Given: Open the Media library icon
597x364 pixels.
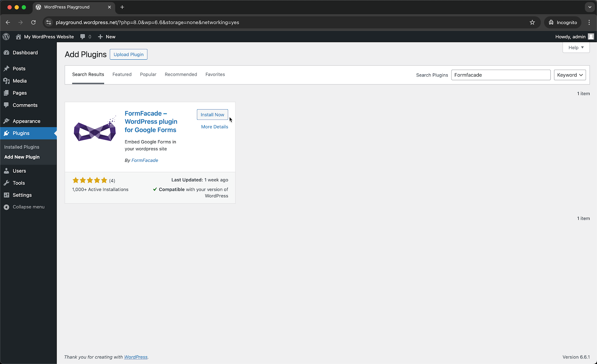Looking at the screenshot, I should click(x=7, y=81).
